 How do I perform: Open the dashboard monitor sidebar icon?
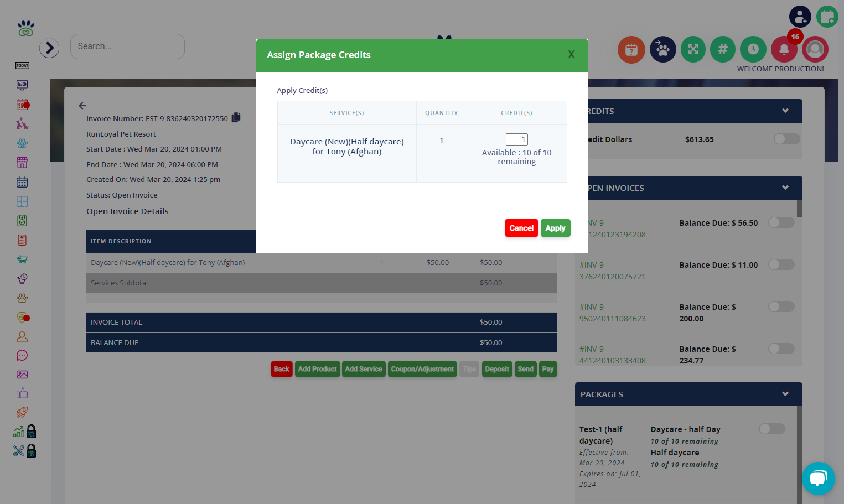22,85
